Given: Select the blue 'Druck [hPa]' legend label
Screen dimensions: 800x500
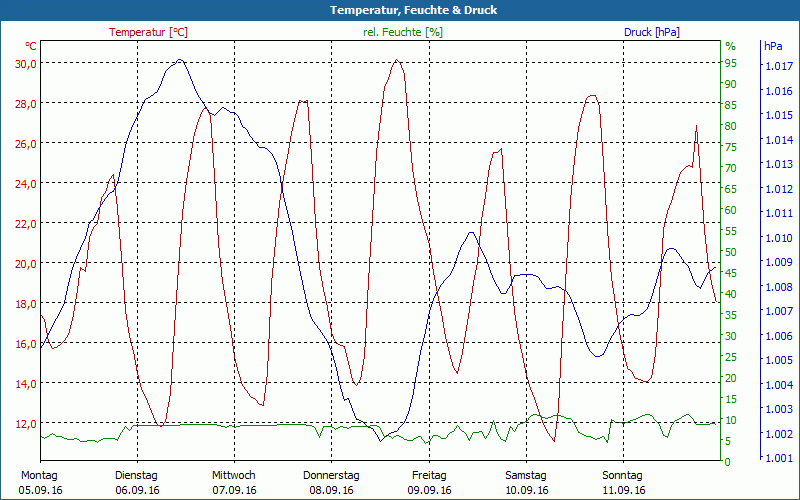Looking at the screenshot, I should tap(651, 32).
